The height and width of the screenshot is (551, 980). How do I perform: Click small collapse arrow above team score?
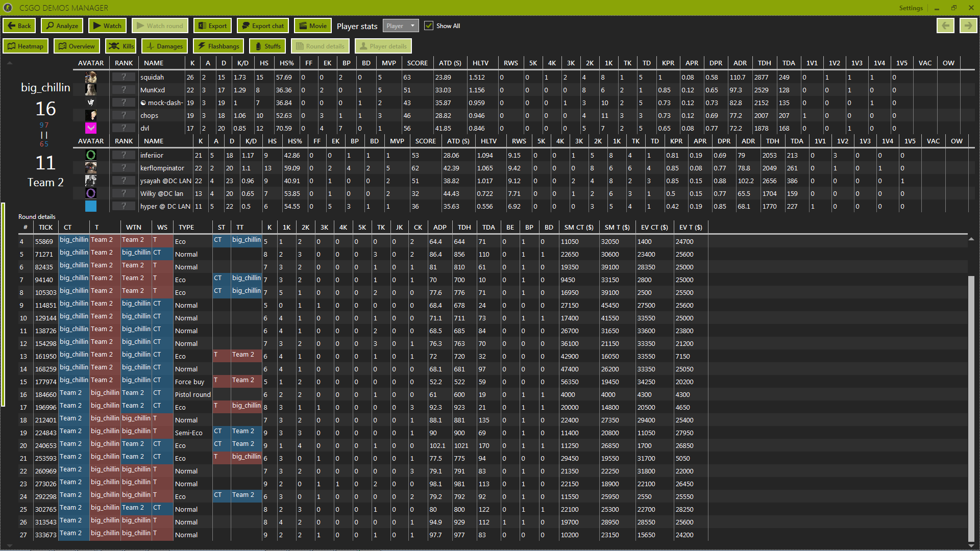coord(9,63)
